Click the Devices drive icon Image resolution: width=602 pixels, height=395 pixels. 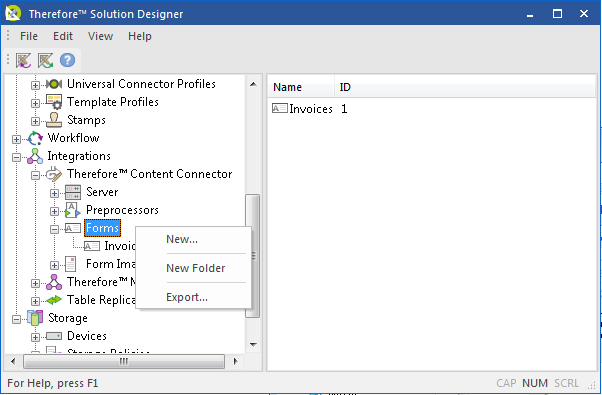click(x=54, y=336)
